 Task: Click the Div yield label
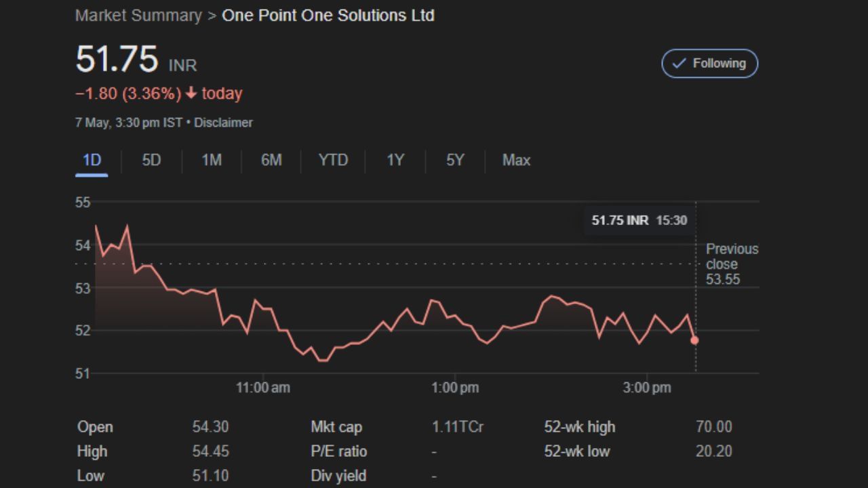[x=338, y=476]
